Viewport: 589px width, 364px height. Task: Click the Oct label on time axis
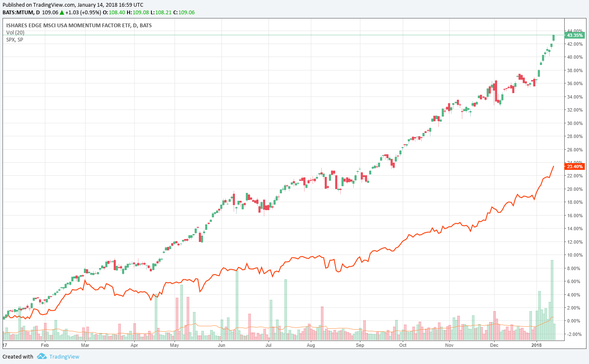[403, 346]
